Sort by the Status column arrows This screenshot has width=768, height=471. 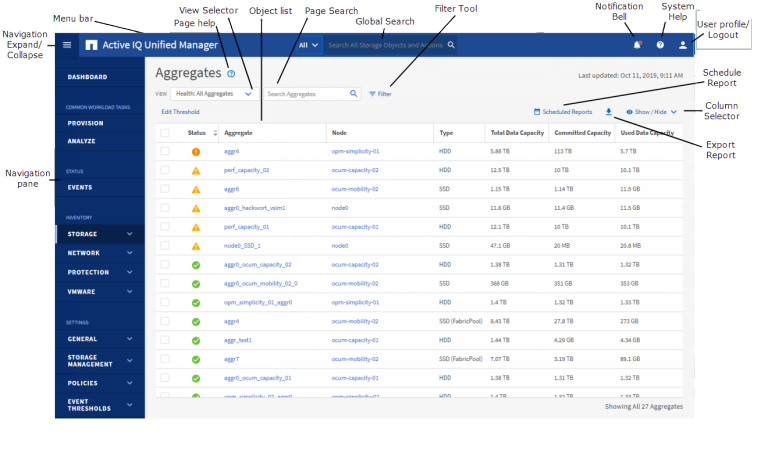[215, 133]
